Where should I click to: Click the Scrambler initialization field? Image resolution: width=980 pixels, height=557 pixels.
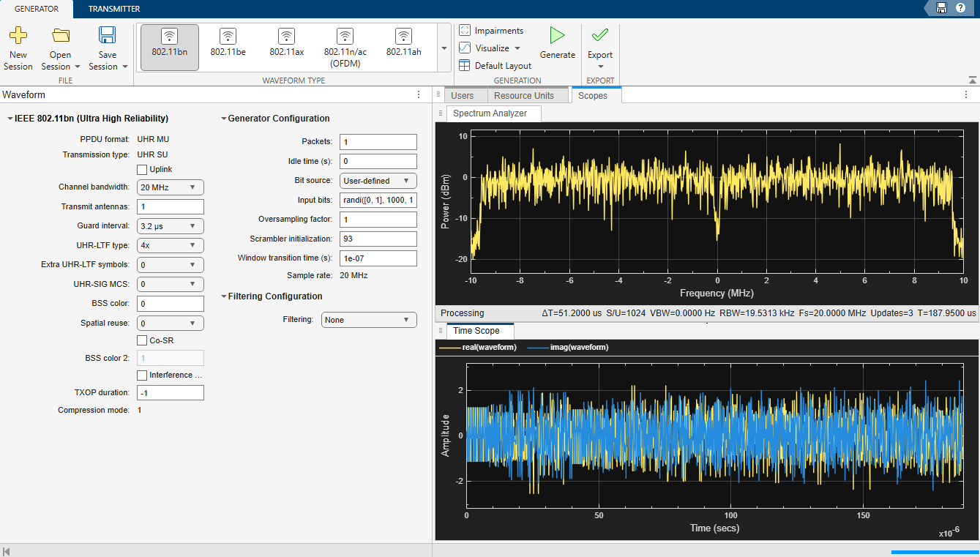click(378, 239)
